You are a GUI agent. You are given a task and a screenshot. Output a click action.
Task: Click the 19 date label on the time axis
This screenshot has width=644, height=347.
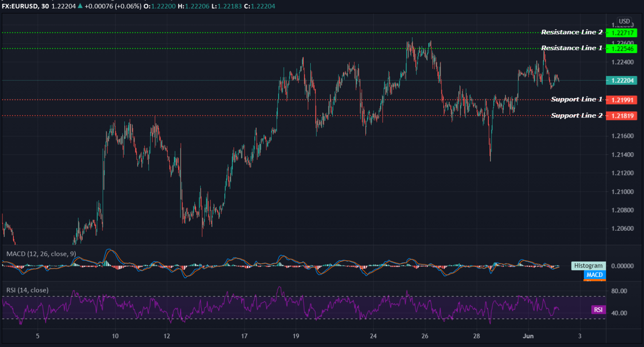(296, 336)
